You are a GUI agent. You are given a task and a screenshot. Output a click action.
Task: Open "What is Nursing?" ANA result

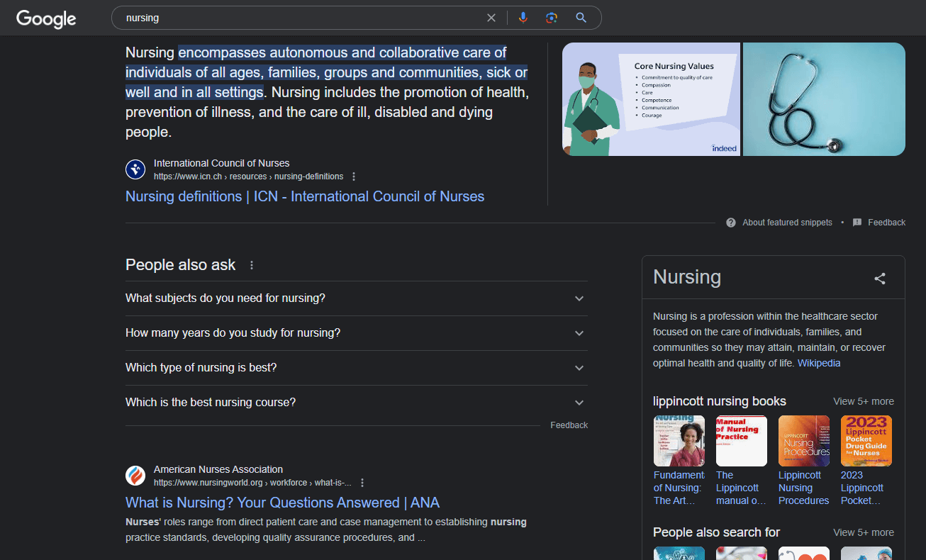click(282, 503)
